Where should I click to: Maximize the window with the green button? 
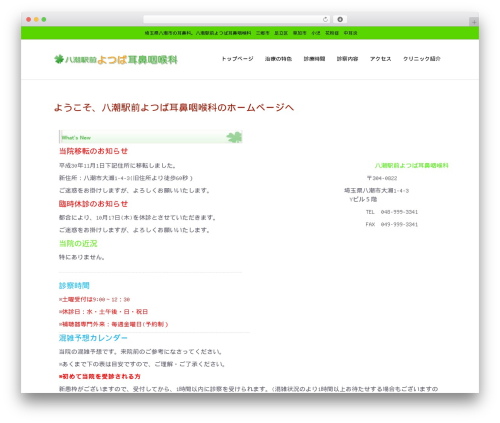click(x=44, y=19)
